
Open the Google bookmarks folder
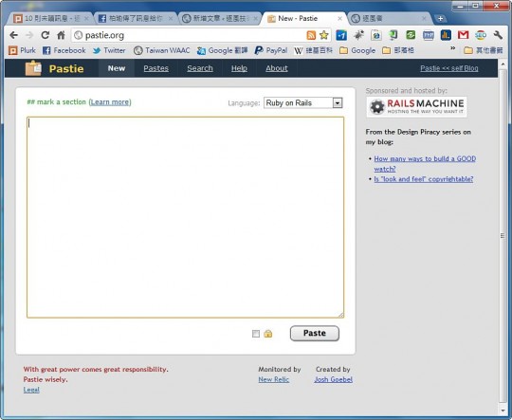coord(357,50)
